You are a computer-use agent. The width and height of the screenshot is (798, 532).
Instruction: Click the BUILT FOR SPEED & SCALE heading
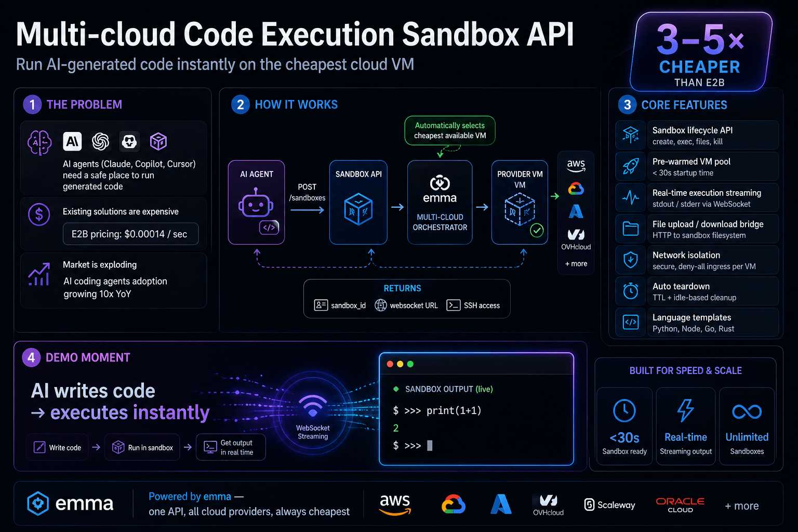686,370
